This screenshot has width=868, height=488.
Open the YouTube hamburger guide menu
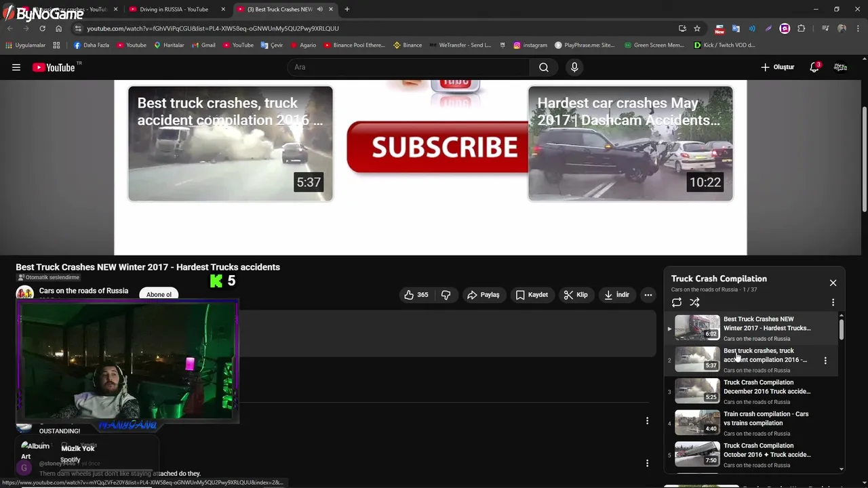tap(16, 67)
